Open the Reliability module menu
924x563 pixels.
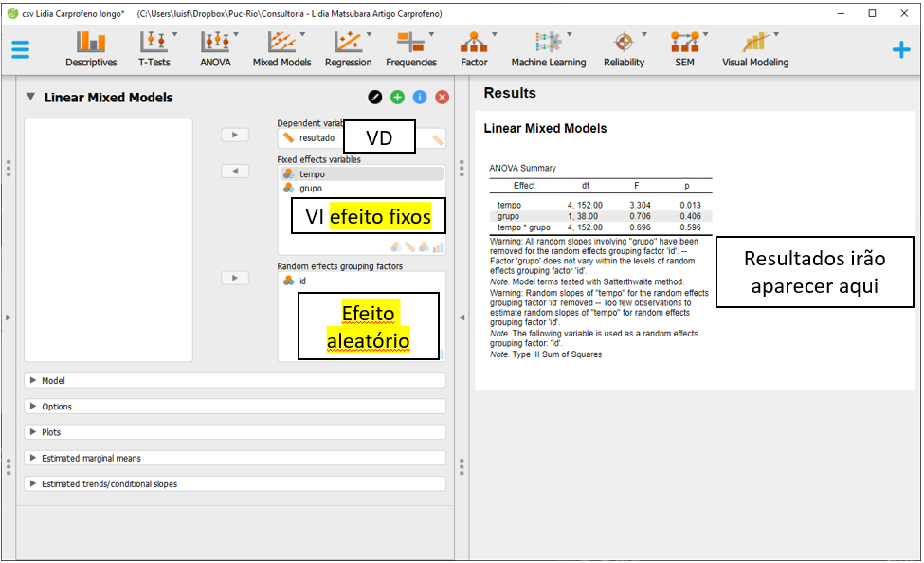(x=624, y=49)
